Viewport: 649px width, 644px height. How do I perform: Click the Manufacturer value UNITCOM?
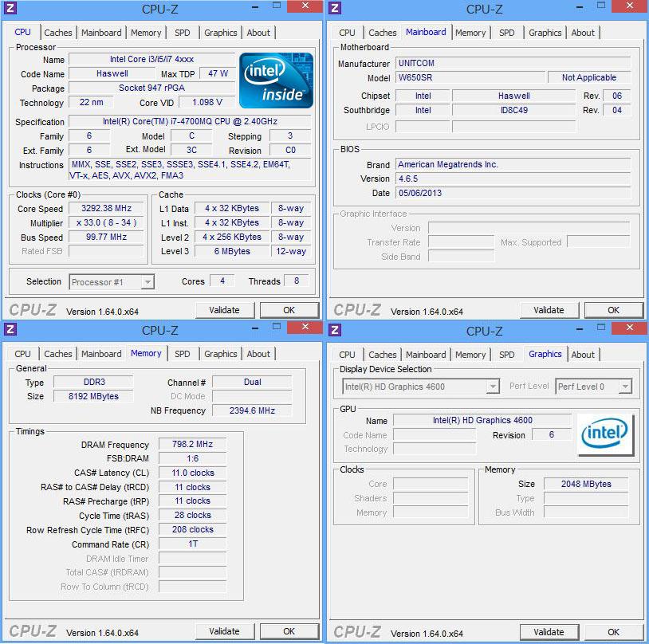[513, 63]
